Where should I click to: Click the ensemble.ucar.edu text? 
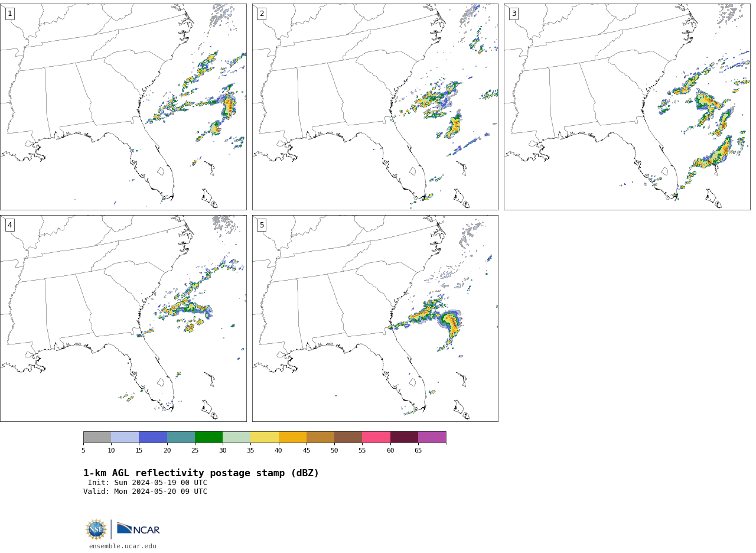coord(123,547)
